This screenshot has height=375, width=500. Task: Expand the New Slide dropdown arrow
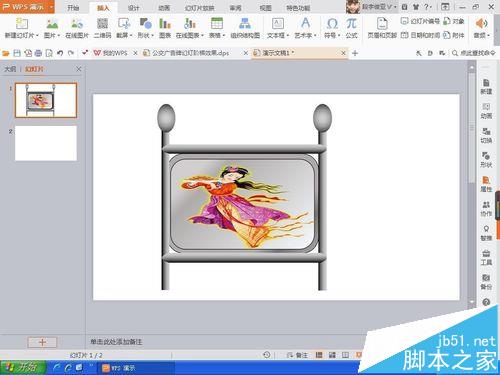point(37,35)
